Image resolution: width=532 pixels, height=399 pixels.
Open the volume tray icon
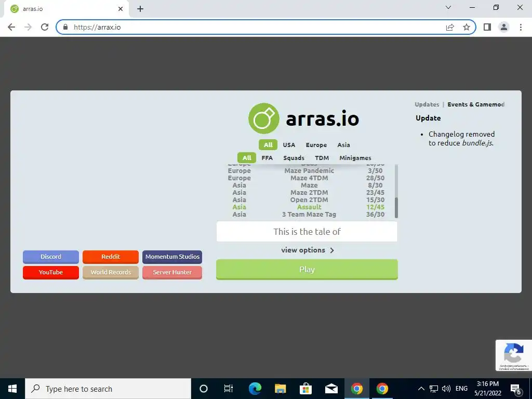click(446, 389)
